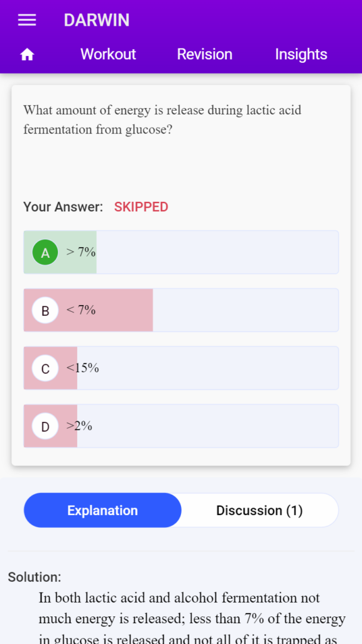
Task: Switch to the Insights tab
Action: pos(301,54)
